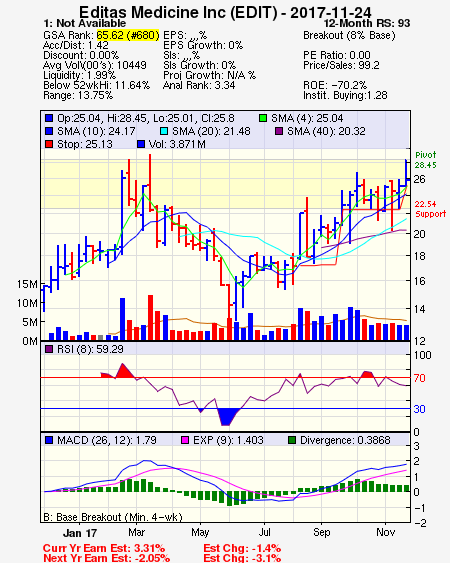
Task: Click the Below 52wkHi: 11.64% text
Action: click(x=96, y=85)
